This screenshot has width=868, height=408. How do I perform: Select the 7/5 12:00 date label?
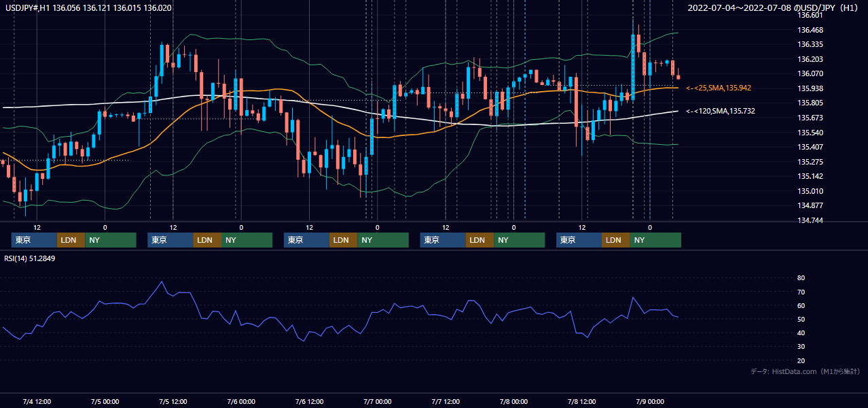coord(173,401)
